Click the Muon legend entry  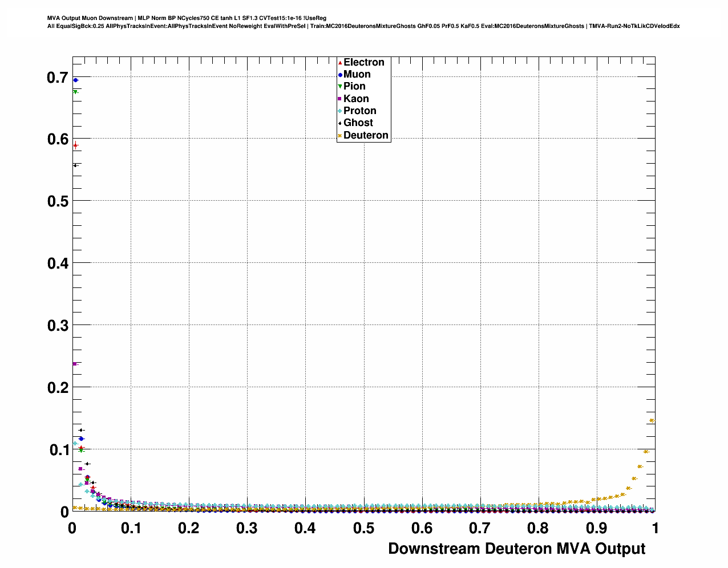357,74
